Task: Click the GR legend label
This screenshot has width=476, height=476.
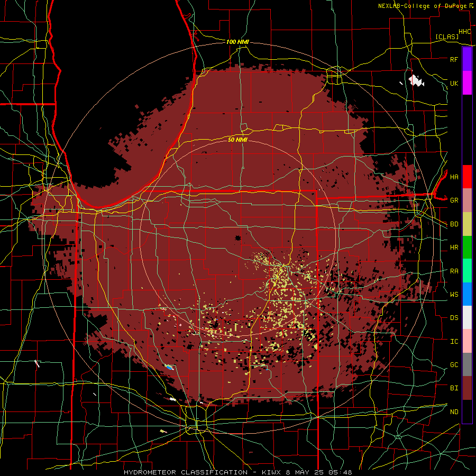Action: pyautogui.click(x=454, y=200)
